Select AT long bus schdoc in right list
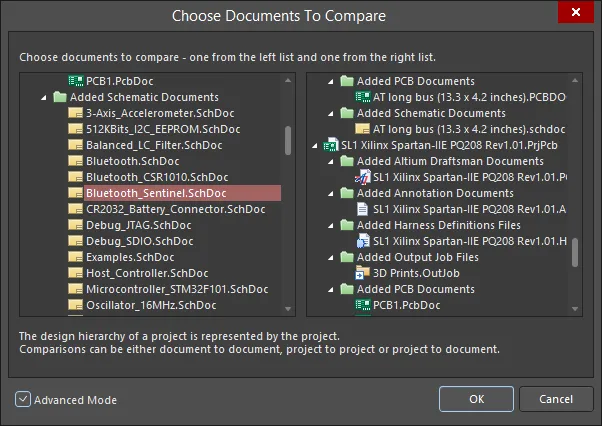Viewport: 602px width, 426px height. (470, 129)
